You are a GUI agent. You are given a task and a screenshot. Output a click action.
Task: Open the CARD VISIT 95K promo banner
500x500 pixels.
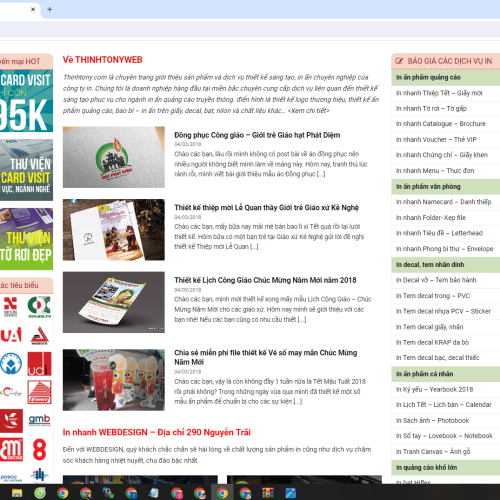pos(26,101)
